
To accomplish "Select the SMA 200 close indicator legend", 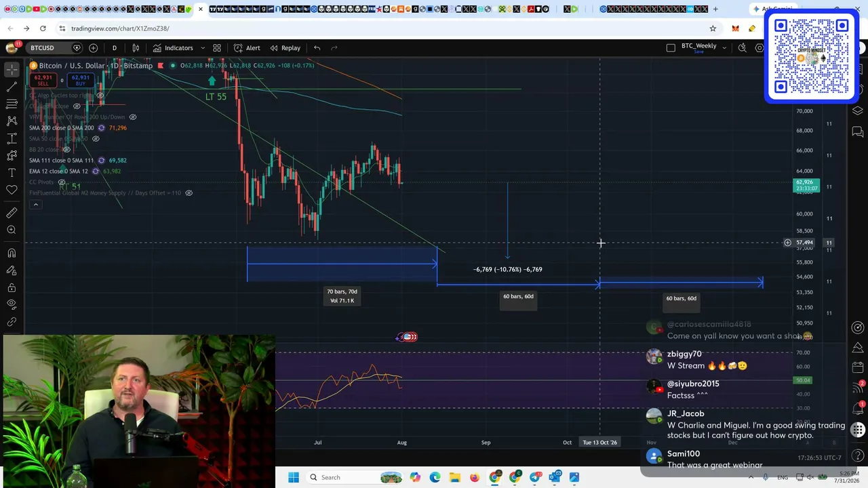I will click(x=61, y=128).
